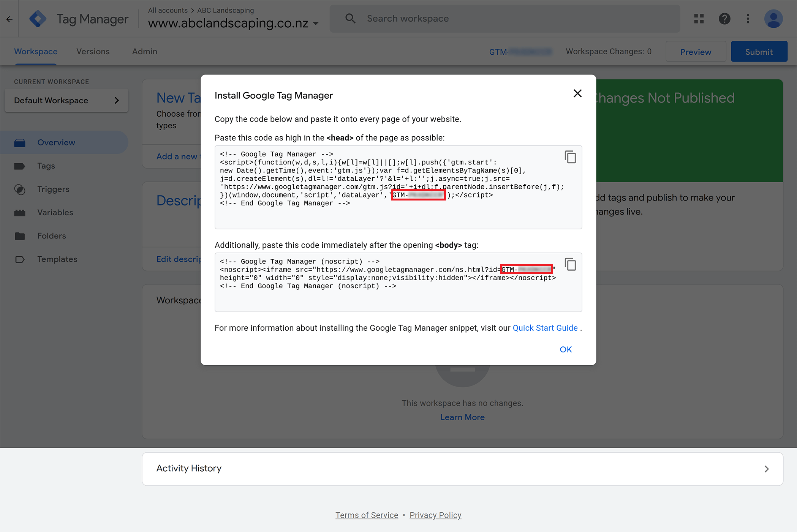Copy the body noscript code snippet
The height and width of the screenshot is (532, 797).
(570, 264)
